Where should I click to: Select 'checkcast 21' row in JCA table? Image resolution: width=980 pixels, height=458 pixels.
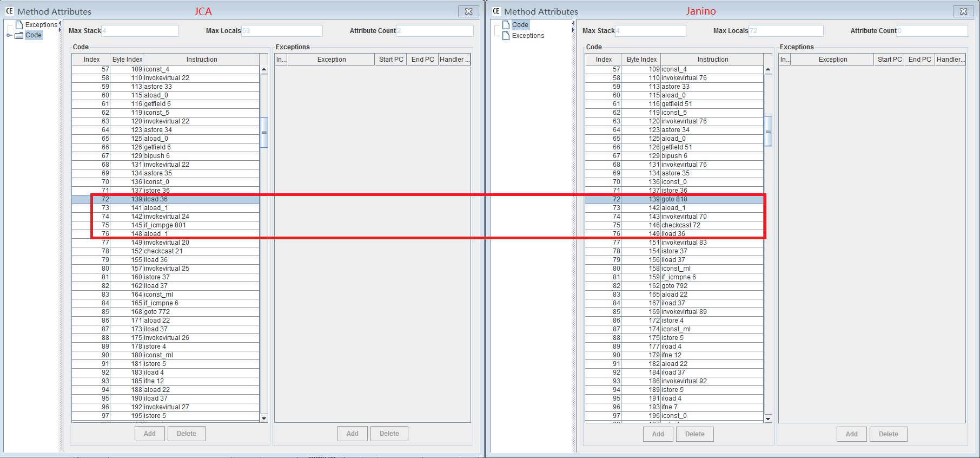tap(165, 251)
